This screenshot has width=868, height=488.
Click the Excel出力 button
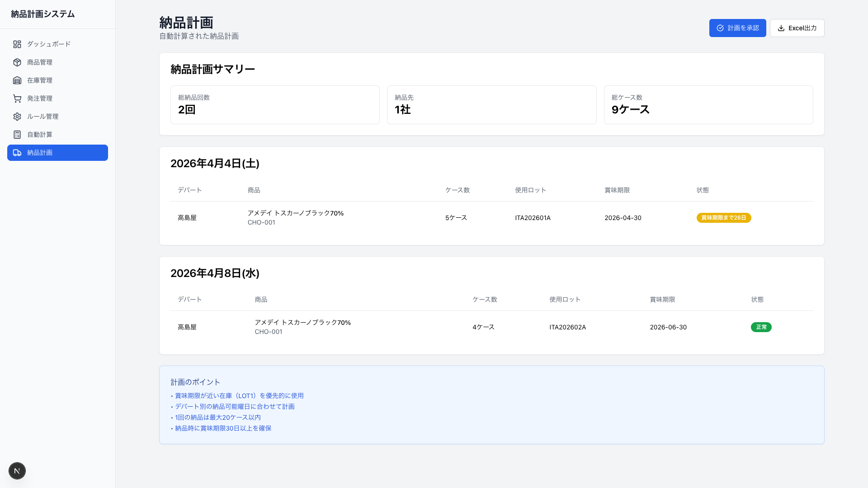[x=797, y=28]
